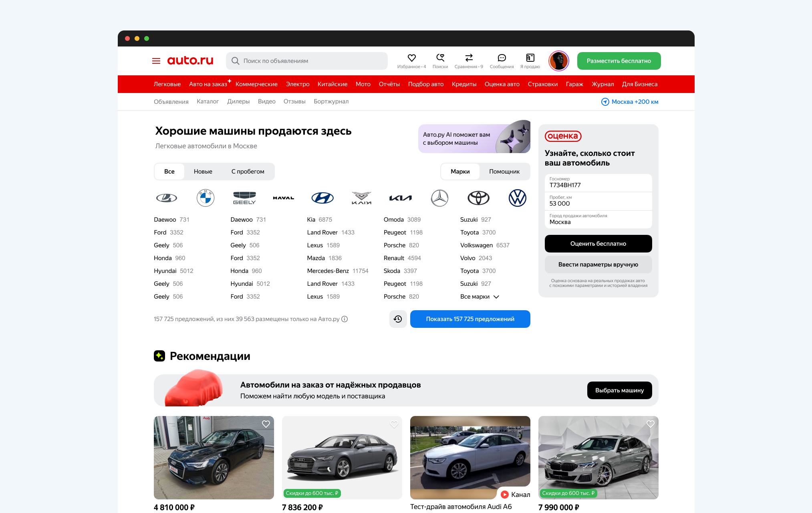Click 'Оценить бесплатно' black button
Image resolution: width=812 pixels, height=513 pixels.
click(x=598, y=244)
